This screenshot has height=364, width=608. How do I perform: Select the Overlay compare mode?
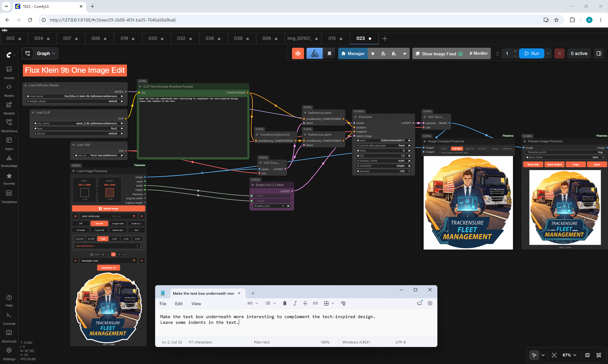495,149
